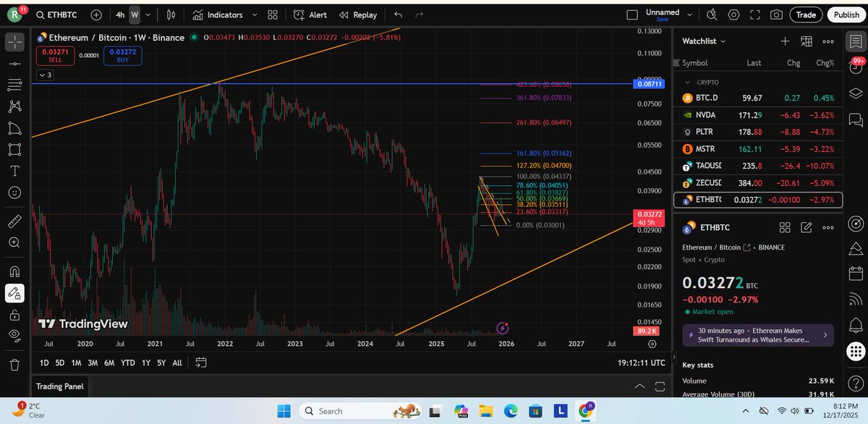Select the zoom in tool
Viewport: 868px width, 424px height.
point(14,242)
